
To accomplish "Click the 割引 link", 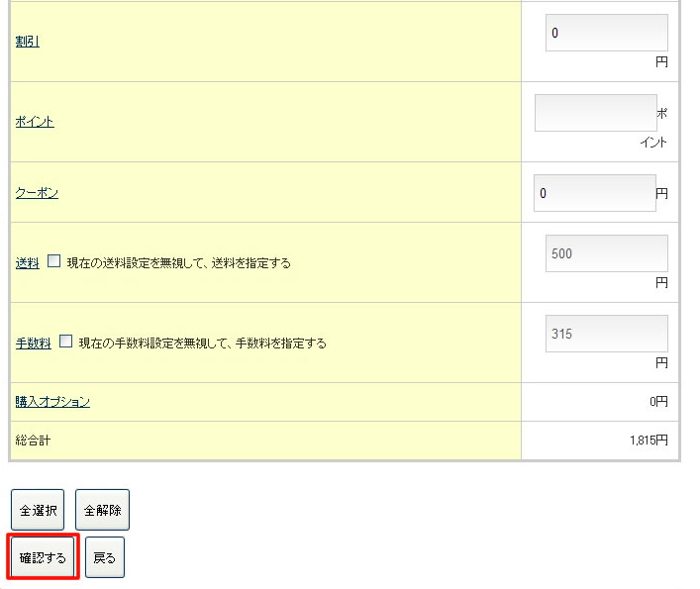I will point(27,42).
